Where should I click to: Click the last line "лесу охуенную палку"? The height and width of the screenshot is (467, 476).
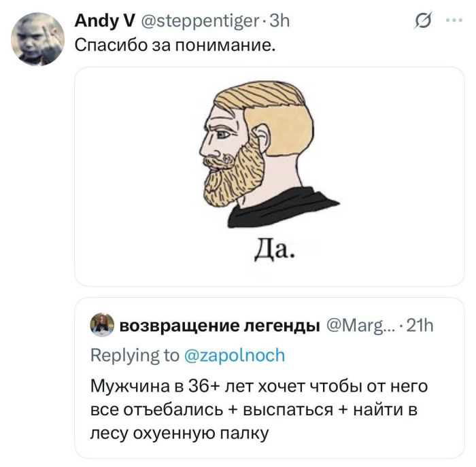point(180,432)
